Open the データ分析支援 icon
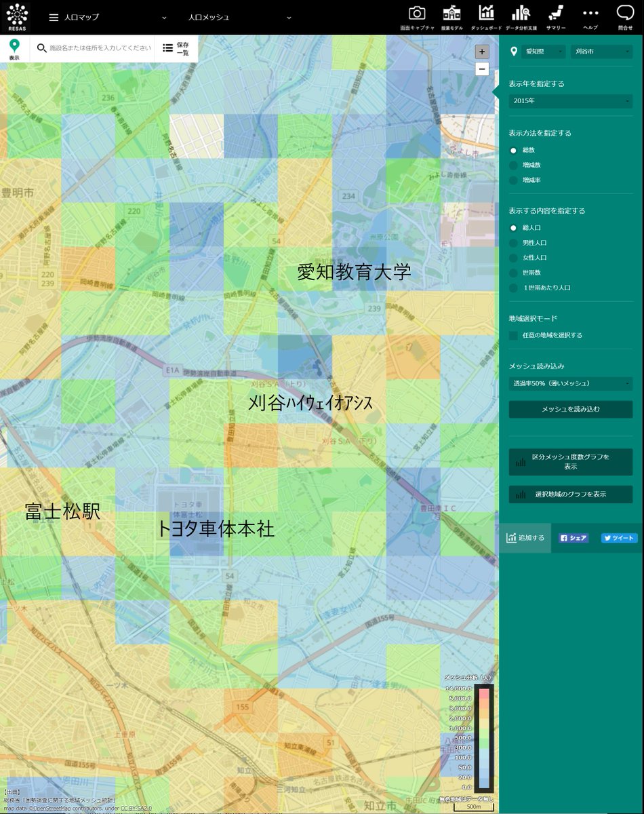644x814 pixels. click(521, 13)
